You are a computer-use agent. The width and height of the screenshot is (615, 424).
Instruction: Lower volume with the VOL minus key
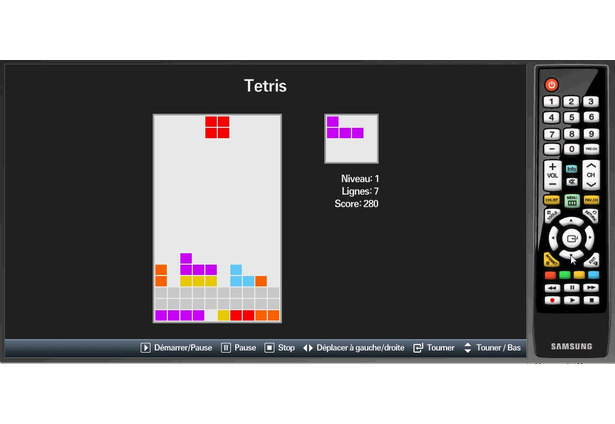tap(552, 184)
